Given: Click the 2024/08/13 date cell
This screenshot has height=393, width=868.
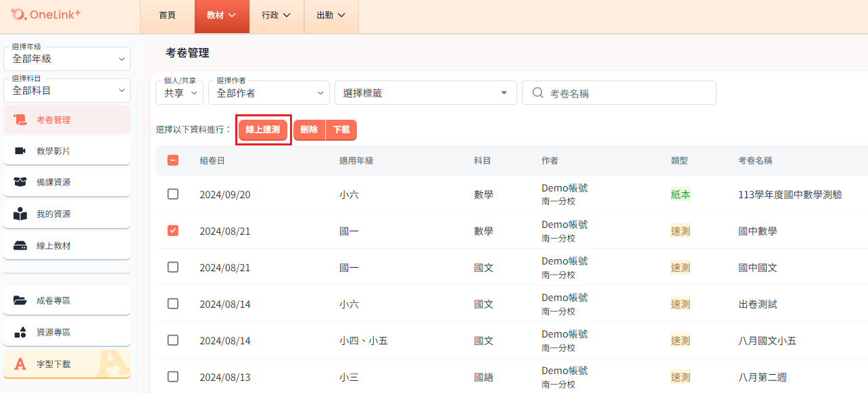Looking at the screenshot, I should [225, 377].
